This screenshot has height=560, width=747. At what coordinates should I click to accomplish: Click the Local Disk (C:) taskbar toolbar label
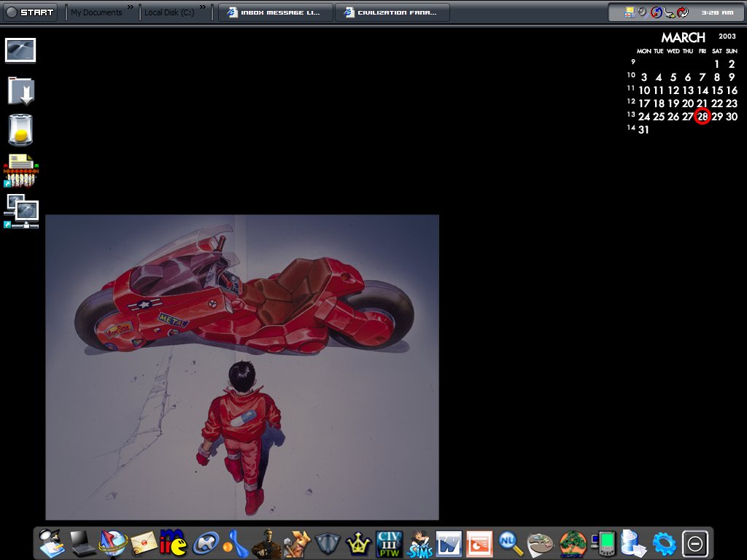click(169, 12)
